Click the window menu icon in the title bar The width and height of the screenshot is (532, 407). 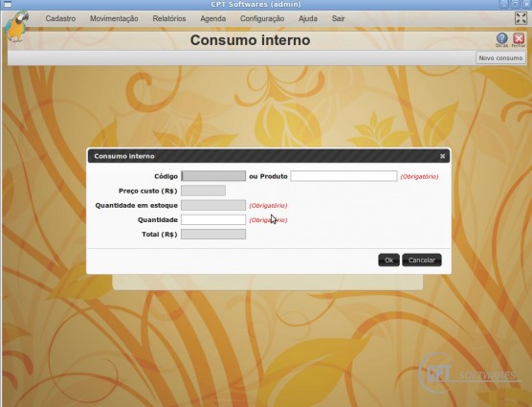click(7, 4)
